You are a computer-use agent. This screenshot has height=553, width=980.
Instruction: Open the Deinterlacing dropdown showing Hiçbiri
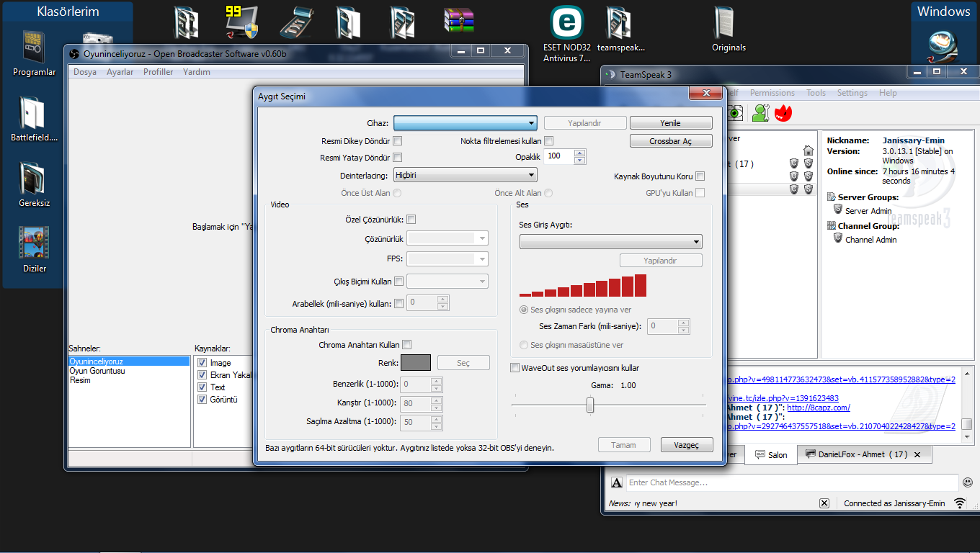point(465,175)
